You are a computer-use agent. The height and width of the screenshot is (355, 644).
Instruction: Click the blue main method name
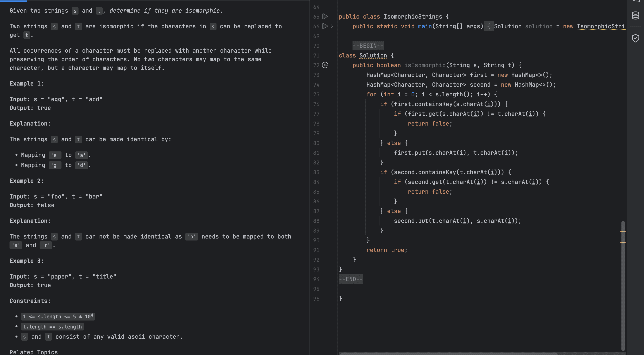point(425,26)
